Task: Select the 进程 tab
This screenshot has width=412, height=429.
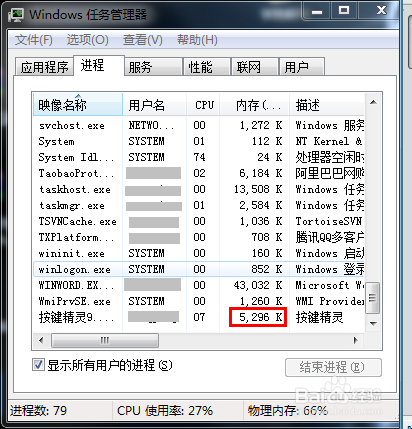Action: tap(99, 65)
